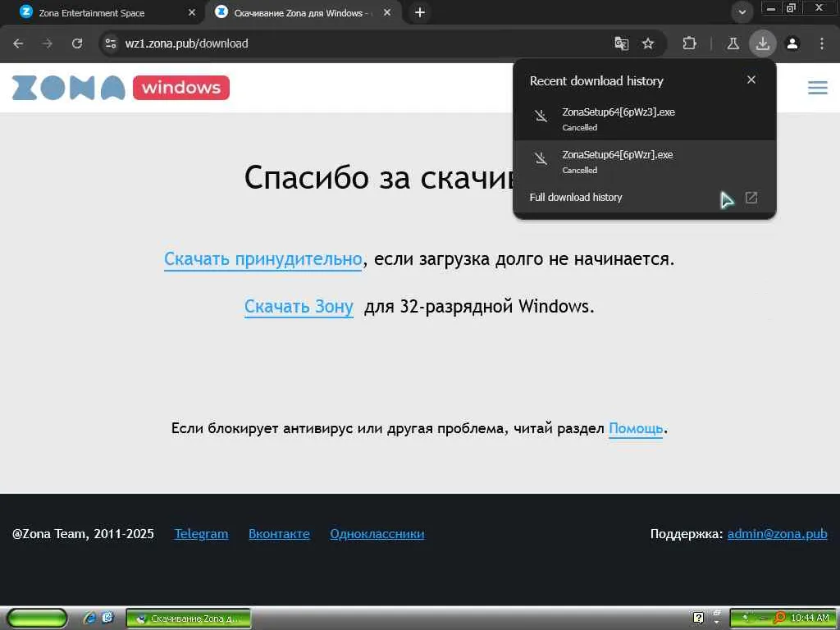
Task: Click Скачать Зону link for 32-bit
Action: coord(299,307)
